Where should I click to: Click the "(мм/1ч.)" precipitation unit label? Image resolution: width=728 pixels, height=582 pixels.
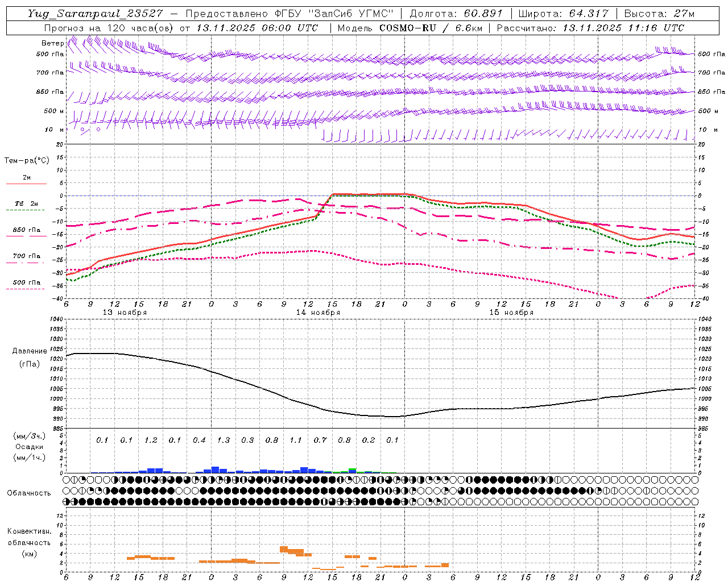click(30, 457)
